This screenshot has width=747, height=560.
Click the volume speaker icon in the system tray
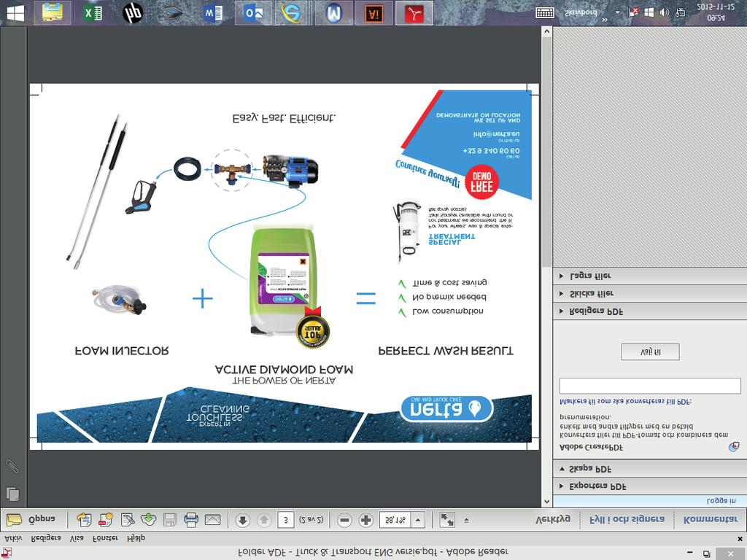[664, 12]
